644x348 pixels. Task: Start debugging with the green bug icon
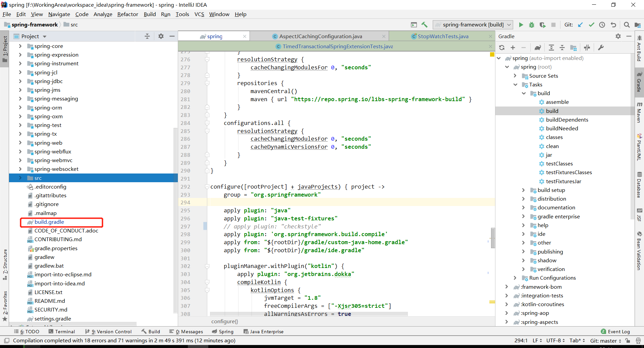coord(532,25)
